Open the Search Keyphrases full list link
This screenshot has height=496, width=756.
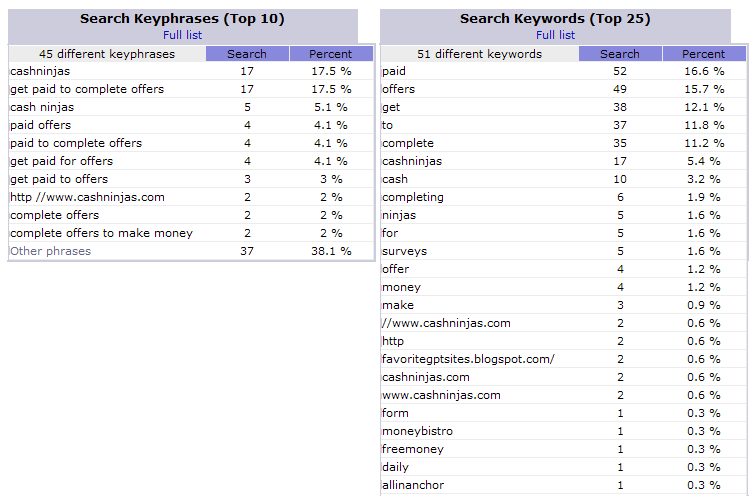tap(182, 35)
